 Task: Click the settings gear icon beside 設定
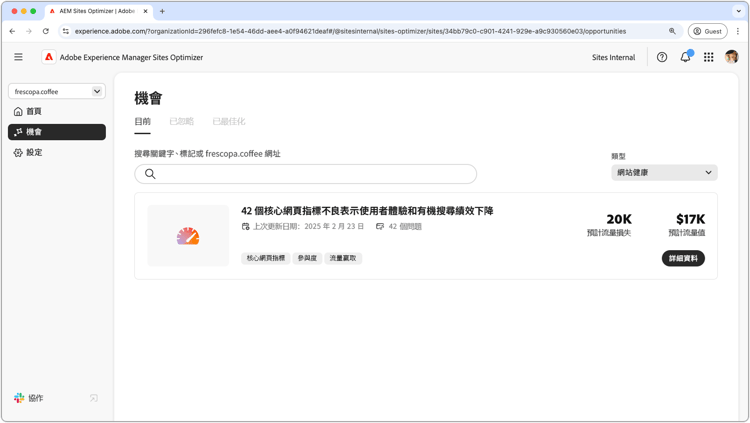point(18,153)
